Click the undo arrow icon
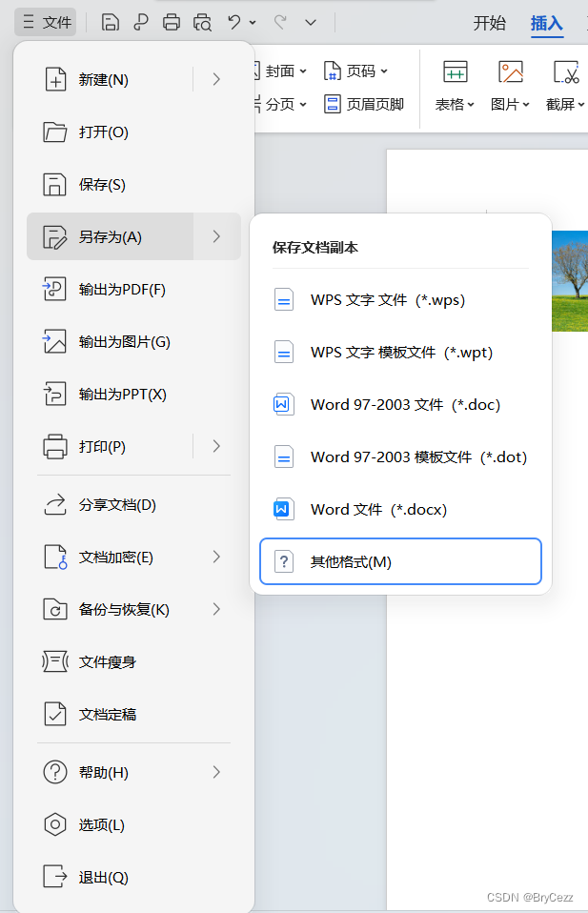 coord(234,22)
